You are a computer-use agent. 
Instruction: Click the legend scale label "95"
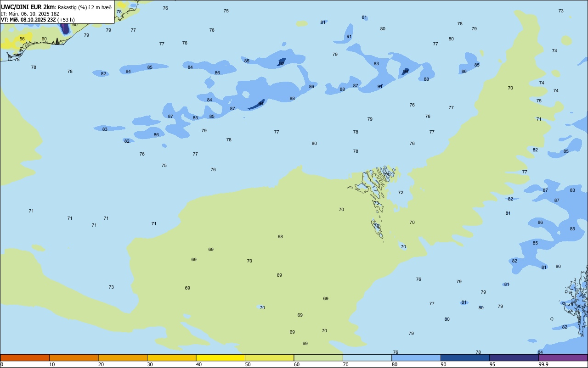click(492, 364)
